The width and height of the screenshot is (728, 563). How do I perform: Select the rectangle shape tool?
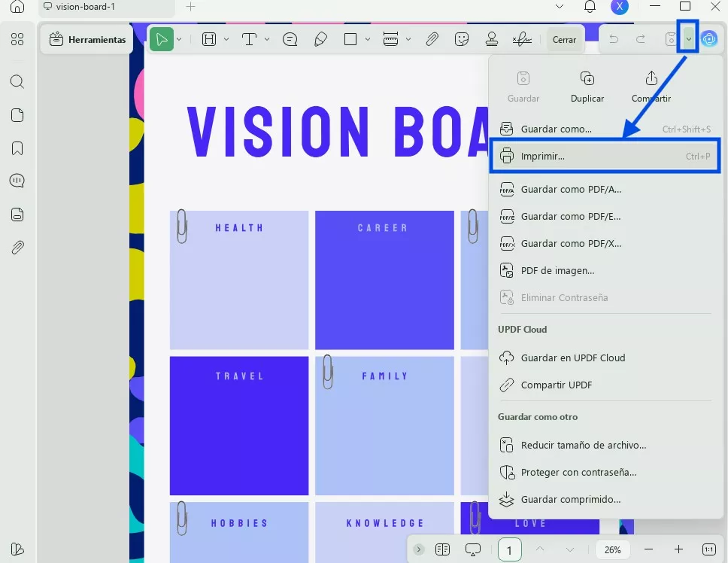coord(350,39)
